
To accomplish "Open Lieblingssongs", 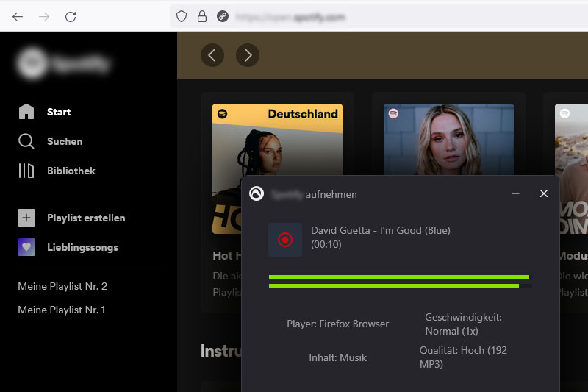I will pyautogui.click(x=82, y=248).
